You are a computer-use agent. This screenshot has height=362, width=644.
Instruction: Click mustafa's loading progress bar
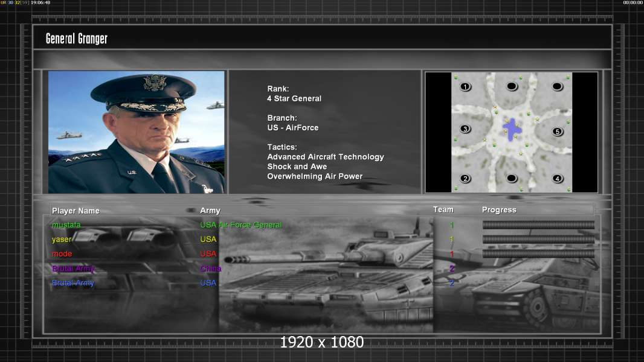point(538,224)
